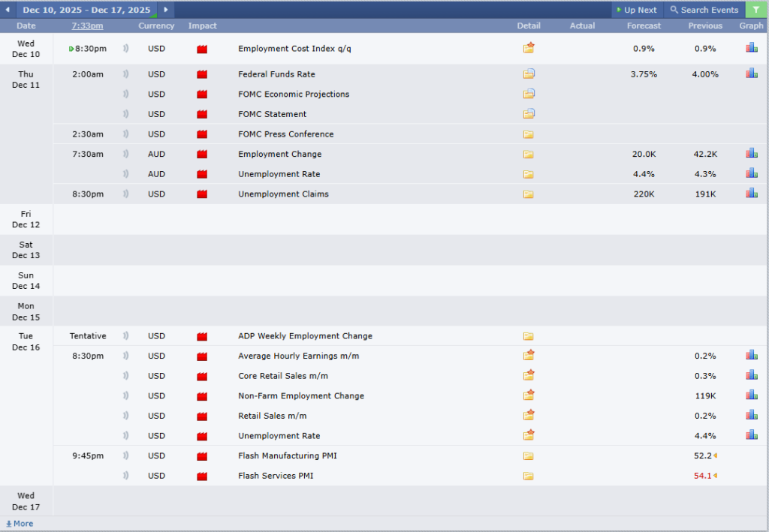Expand more events with More link
Viewport: 769px width, 532px height.
click(x=20, y=524)
